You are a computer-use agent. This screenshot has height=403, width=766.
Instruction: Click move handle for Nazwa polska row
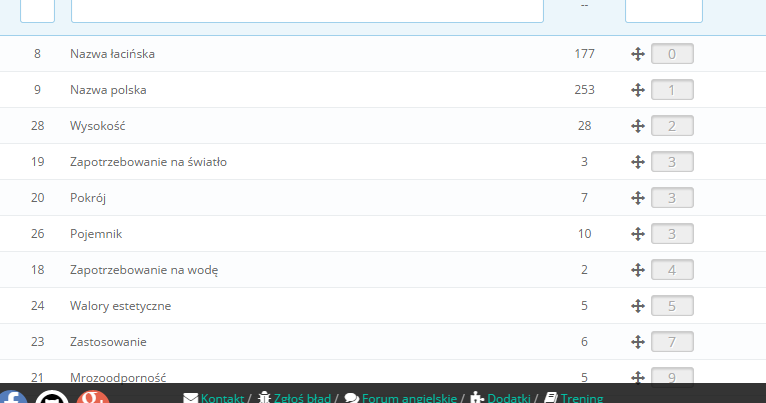[638, 90]
